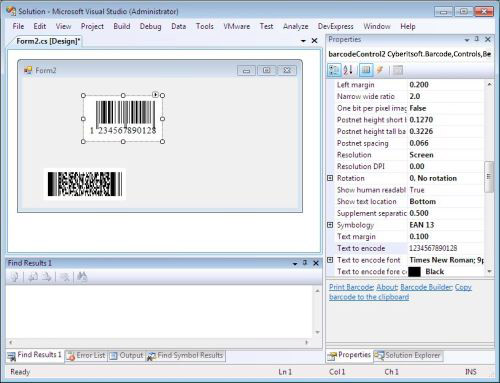Click the binoculars icon in Find Results toolbar

coord(82,277)
